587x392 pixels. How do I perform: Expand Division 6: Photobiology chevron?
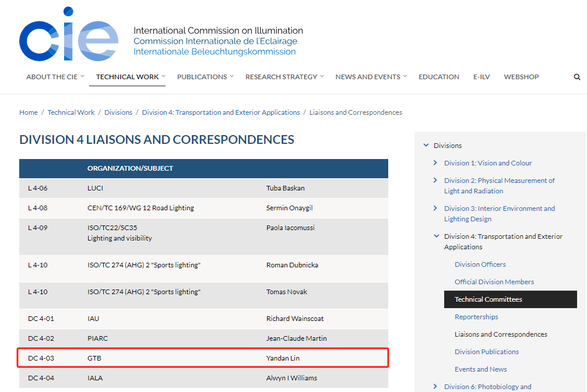click(x=435, y=386)
